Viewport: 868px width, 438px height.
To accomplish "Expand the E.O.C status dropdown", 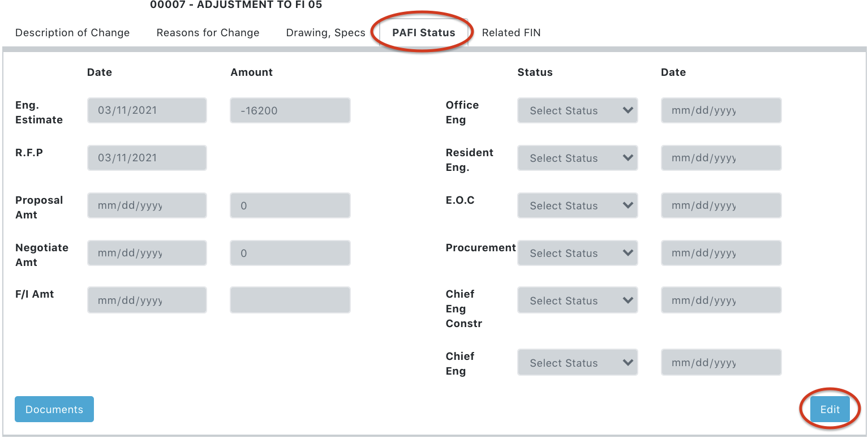I will [577, 205].
